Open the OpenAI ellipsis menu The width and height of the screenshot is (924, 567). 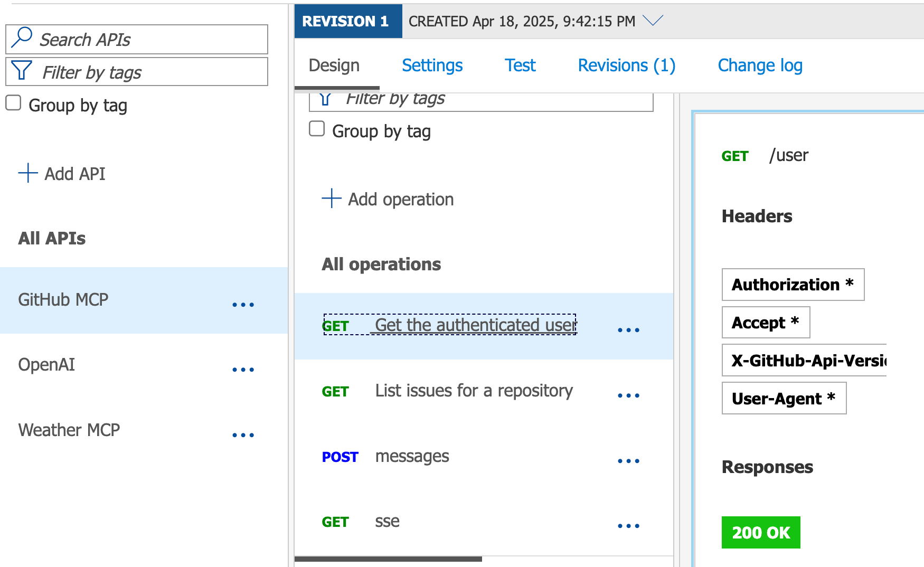(x=243, y=370)
